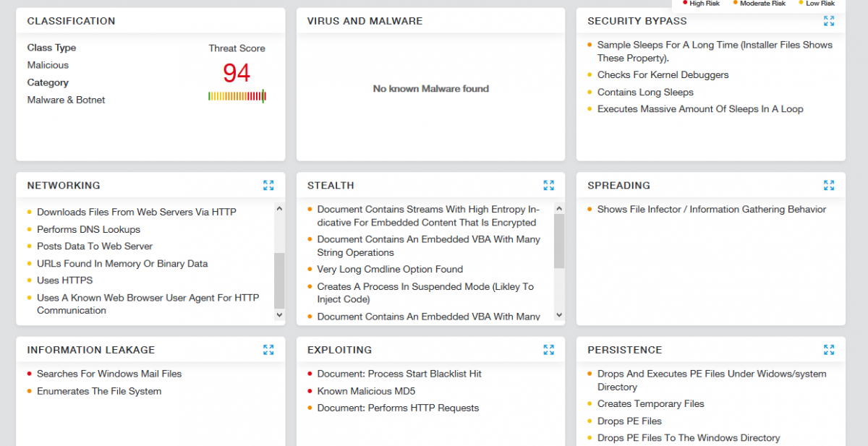Screen dimensions: 868x446
Task: Hit the Stealth list scroll-down arrow
Action: pos(558,315)
